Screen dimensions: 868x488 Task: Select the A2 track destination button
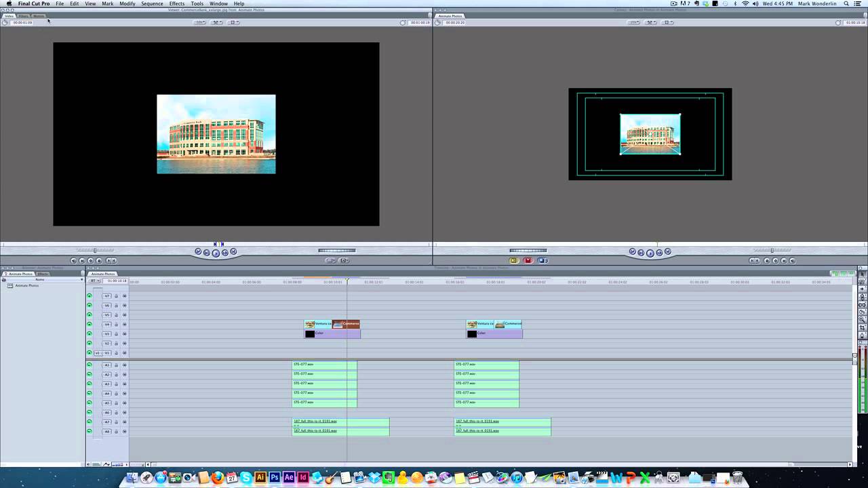(x=107, y=375)
